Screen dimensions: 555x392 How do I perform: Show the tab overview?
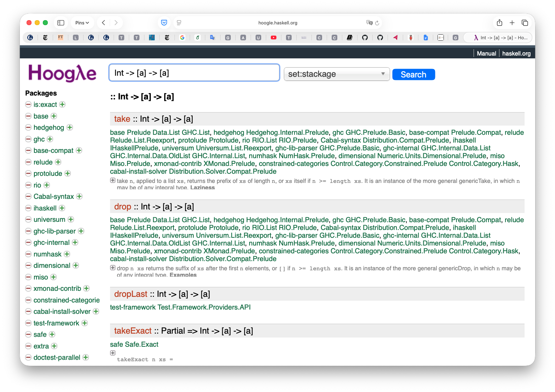(x=525, y=23)
